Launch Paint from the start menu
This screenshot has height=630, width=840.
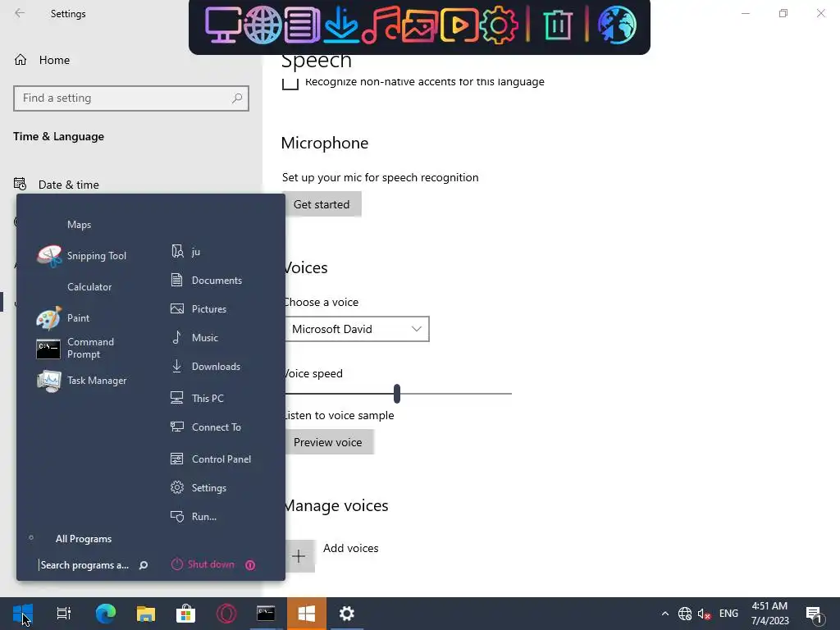[x=63, y=318]
